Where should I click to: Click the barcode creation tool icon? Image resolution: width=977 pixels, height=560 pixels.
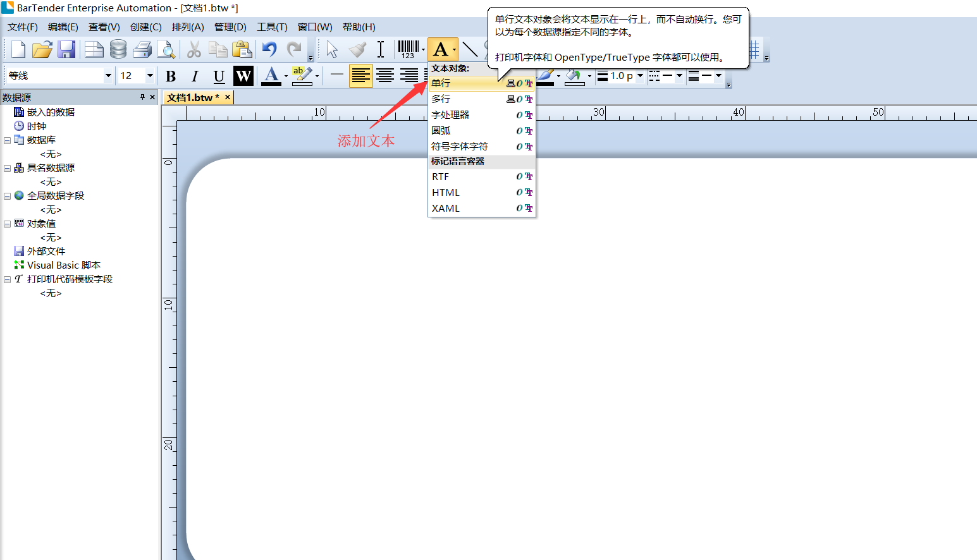tap(408, 49)
